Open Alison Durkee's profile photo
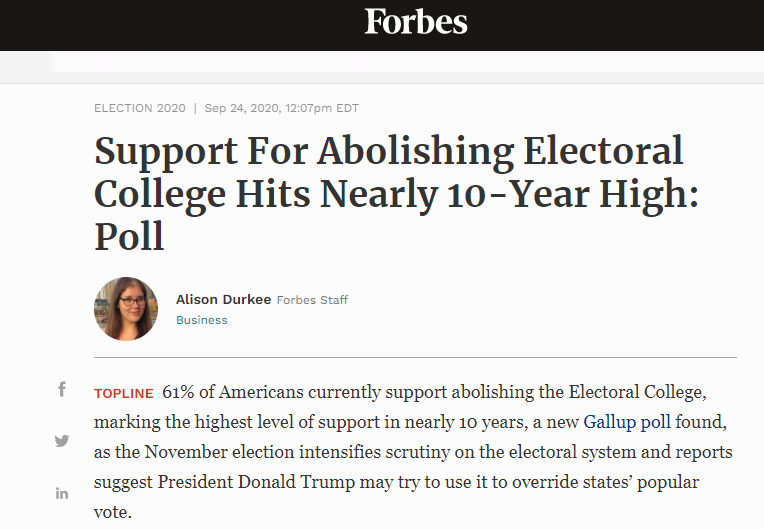764x529 pixels. [x=126, y=309]
